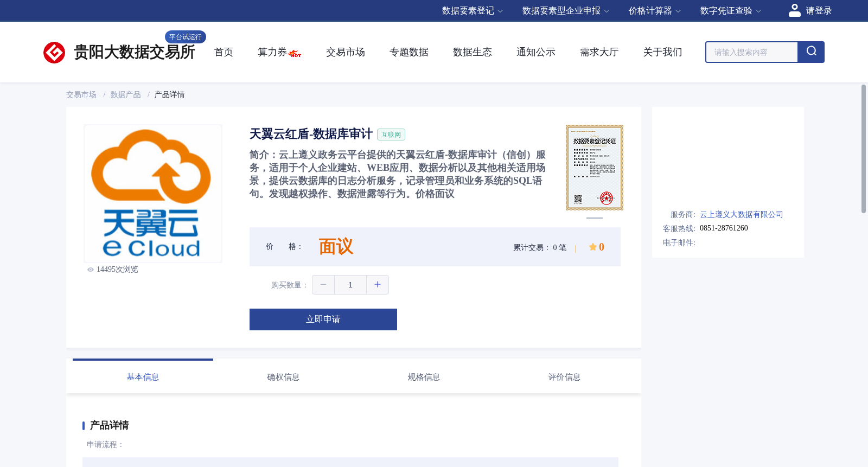
Task: Open the 交易市场 nav item
Action: [x=346, y=52]
